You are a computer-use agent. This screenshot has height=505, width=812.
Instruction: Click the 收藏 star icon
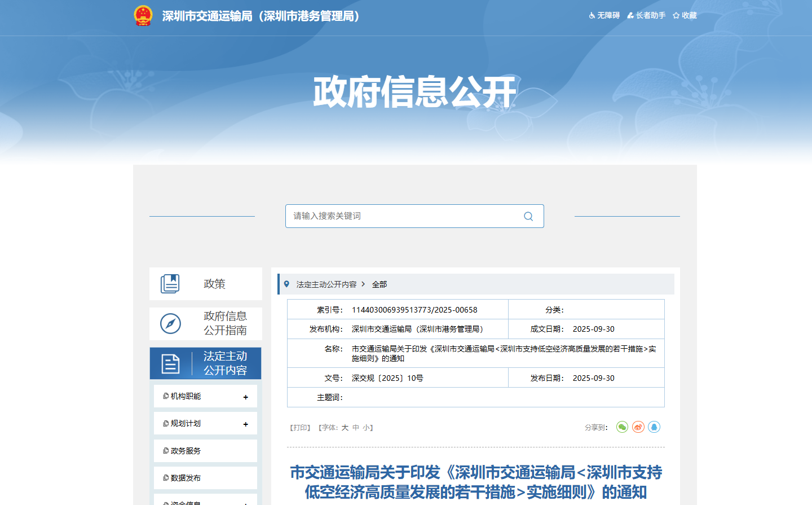point(676,16)
